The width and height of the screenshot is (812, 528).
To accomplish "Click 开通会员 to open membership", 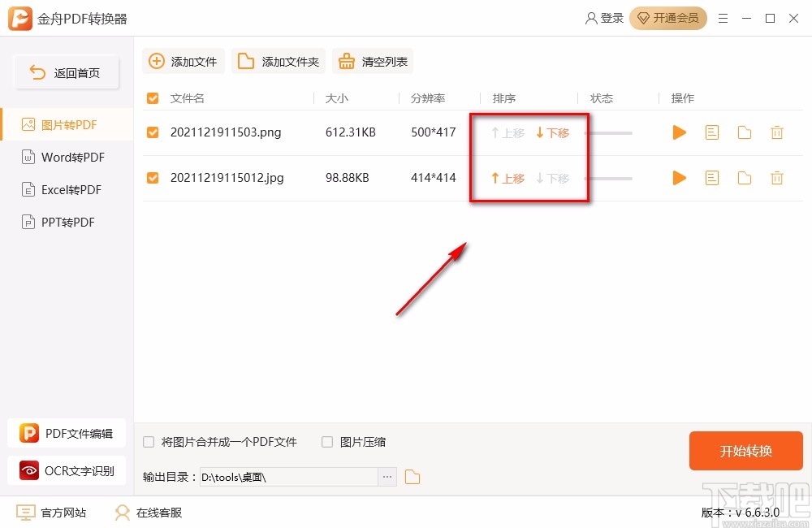I will point(668,18).
